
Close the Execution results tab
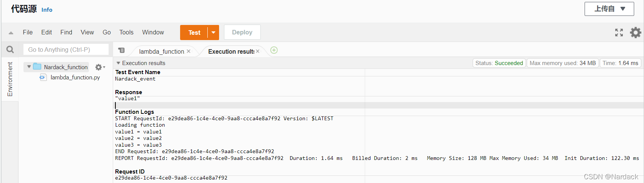point(258,51)
